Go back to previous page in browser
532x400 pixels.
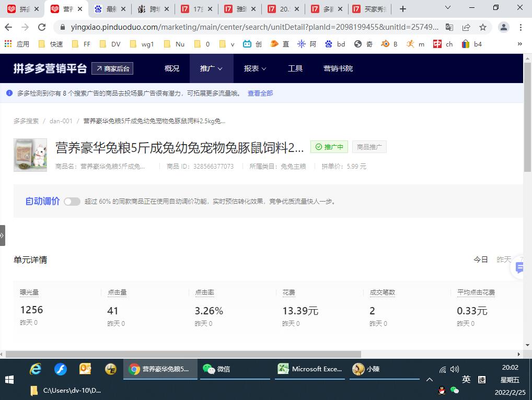8,27
